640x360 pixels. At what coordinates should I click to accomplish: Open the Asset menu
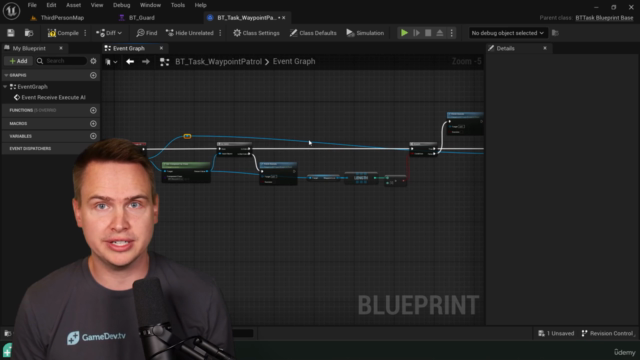pyautogui.click(x=73, y=5)
